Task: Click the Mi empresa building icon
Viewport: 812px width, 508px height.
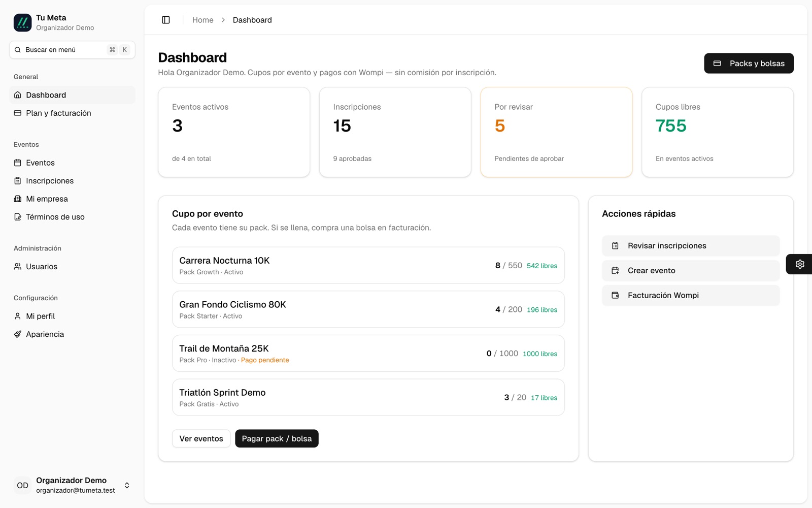Action: pyautogui.click(x=18, y=199)
